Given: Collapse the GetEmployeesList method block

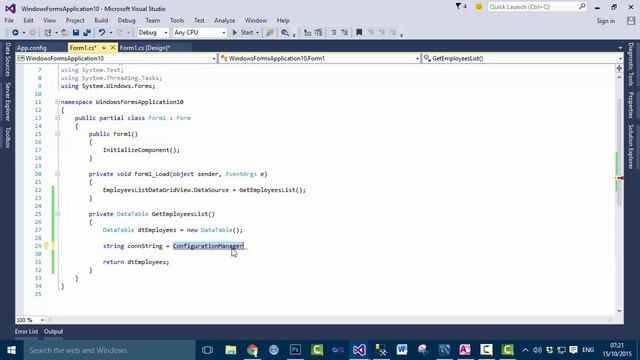Looking at the screenshot, I should [x=58, y=213].
